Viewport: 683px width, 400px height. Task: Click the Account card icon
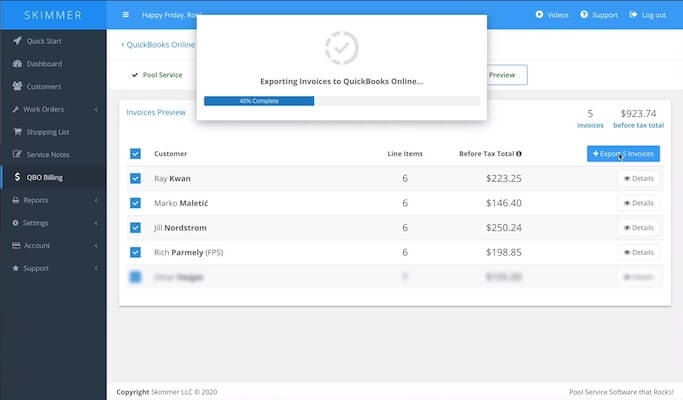coord(16,245)
